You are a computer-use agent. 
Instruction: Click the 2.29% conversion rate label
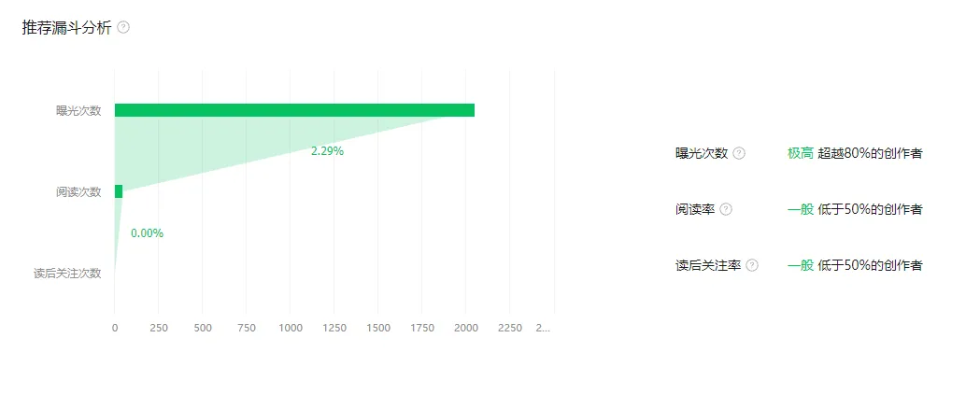point(328,150)
